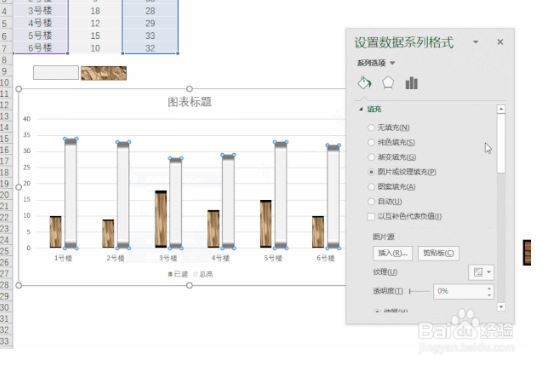546x367 pixels.
Task: Open the pane options arrow beside the title
Action: [476, 42]
